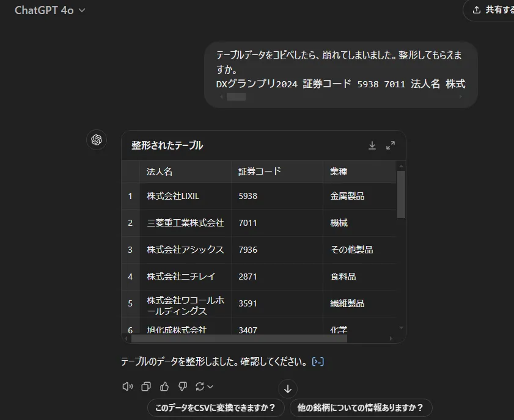Select the 繊維製品 industry cell
This screenshot has width=514, height=420.
click(x=359, y=303)
